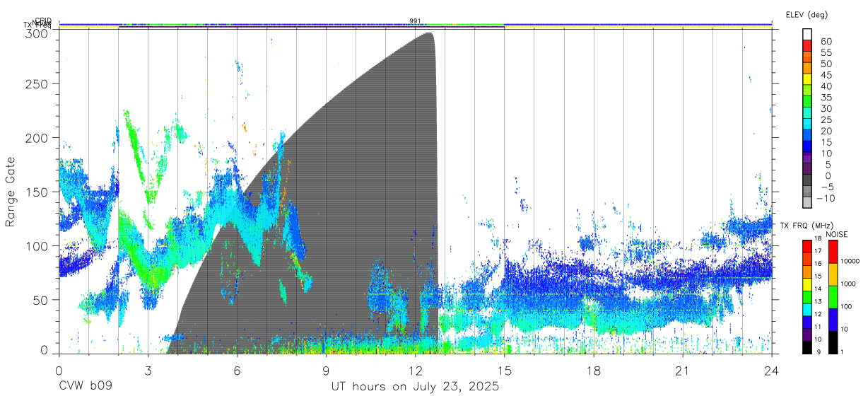
Task: Click the 1 label on the NOISE scale
Action: click(843, 352)
